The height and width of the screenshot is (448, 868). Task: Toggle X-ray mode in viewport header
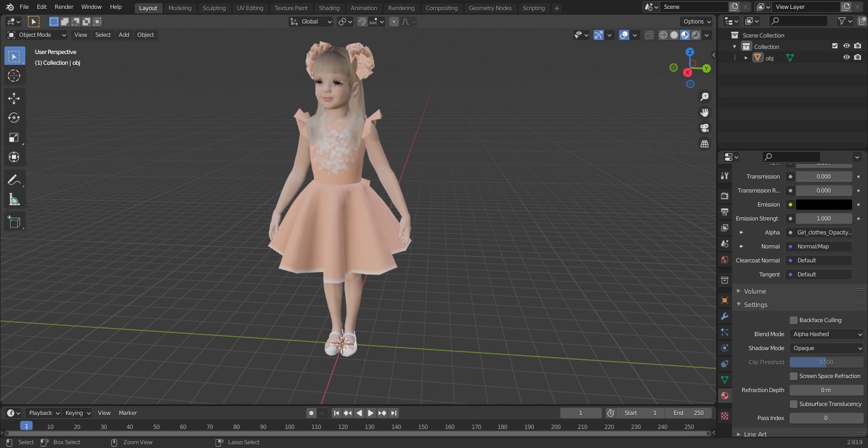649,35
